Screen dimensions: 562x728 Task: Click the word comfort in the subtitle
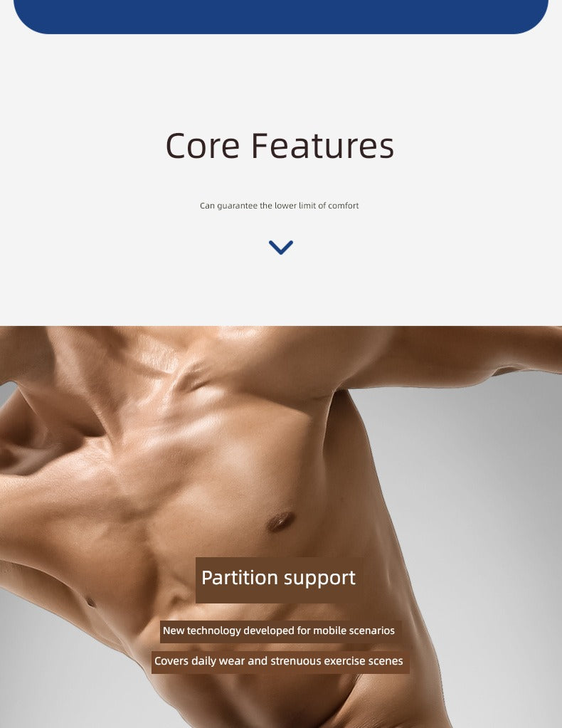344,205
